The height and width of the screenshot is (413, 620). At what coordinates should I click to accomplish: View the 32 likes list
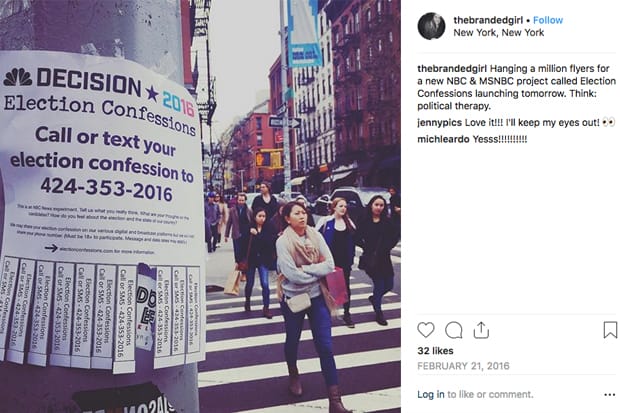click(x=435, y=351)
